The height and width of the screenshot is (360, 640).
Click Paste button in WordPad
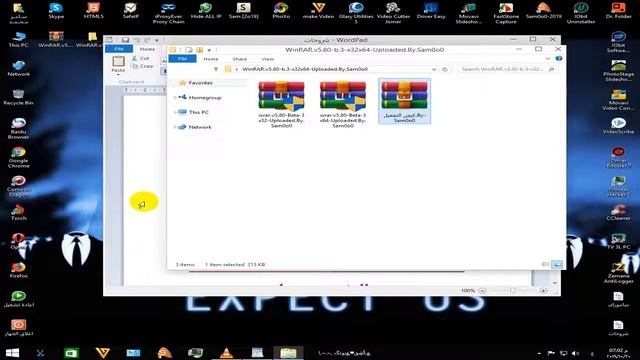coord(118,65)
